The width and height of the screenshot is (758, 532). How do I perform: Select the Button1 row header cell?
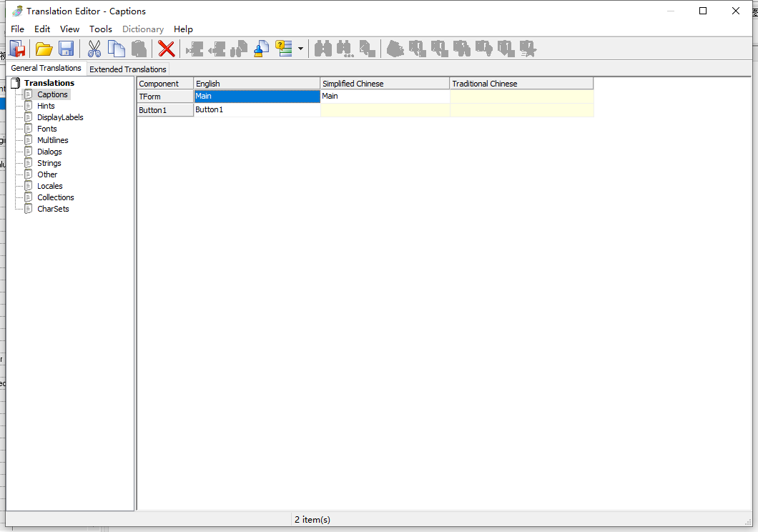pos(165,110)
